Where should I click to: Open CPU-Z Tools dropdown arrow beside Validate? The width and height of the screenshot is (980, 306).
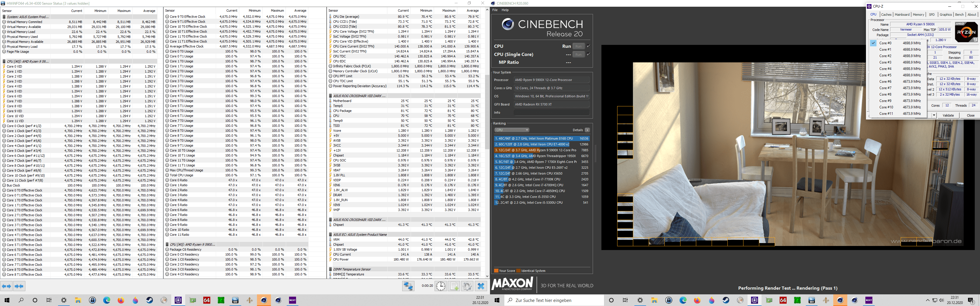click(934, 115)
